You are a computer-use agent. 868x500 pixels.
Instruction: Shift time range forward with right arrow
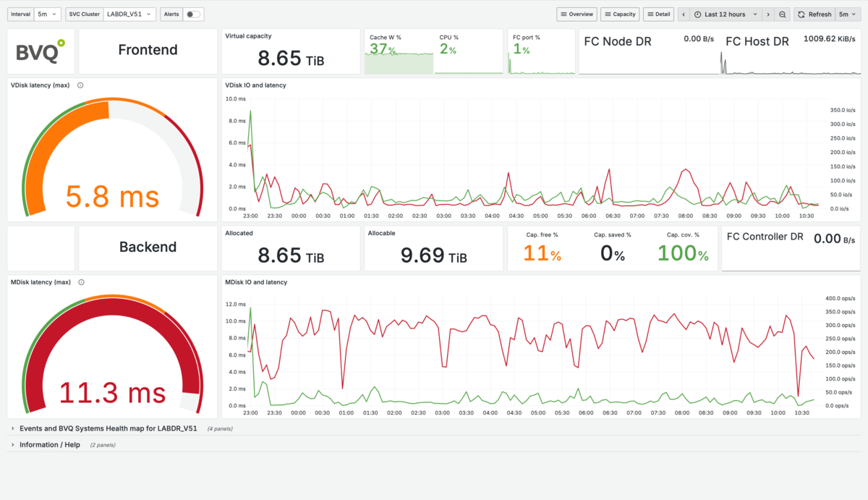pyautogui.click(x=768, y=14)
